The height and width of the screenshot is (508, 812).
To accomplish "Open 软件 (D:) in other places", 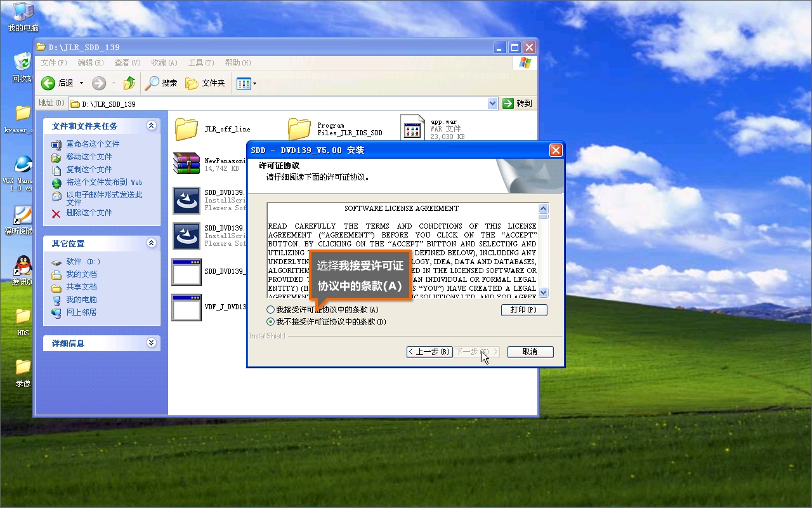I will click(x=83, y=262).
